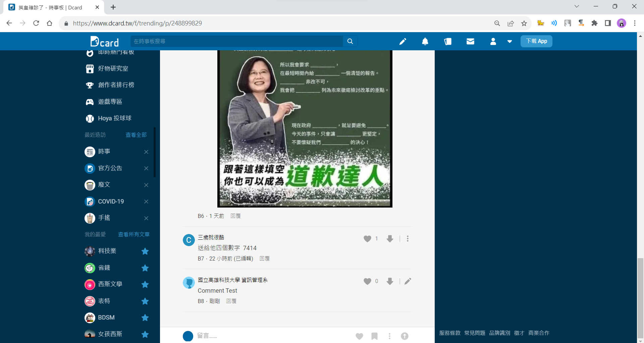Open 服務條款 footer link
Image resolution: width=644 pixels, height=343 pixels.
(x=450, y=333)
